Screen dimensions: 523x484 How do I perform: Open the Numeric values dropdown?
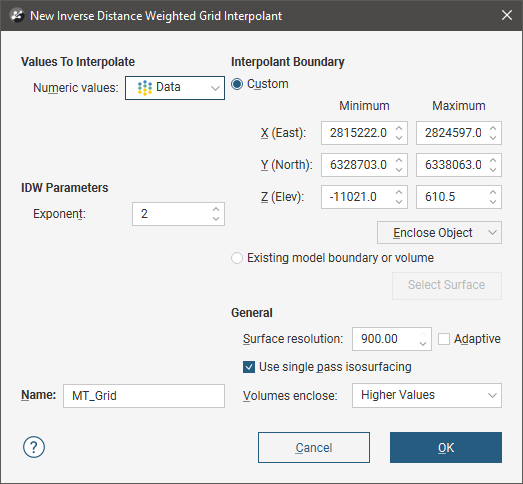pos(175,88)
